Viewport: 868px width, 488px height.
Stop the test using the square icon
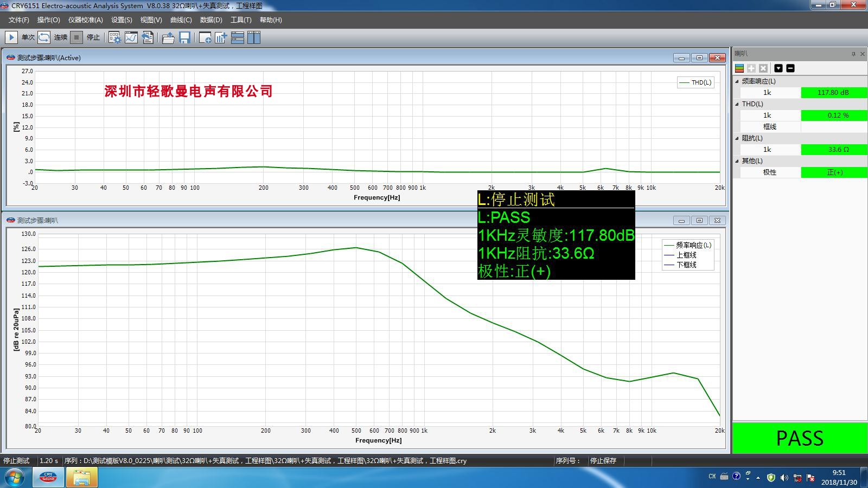coord(77,37)
